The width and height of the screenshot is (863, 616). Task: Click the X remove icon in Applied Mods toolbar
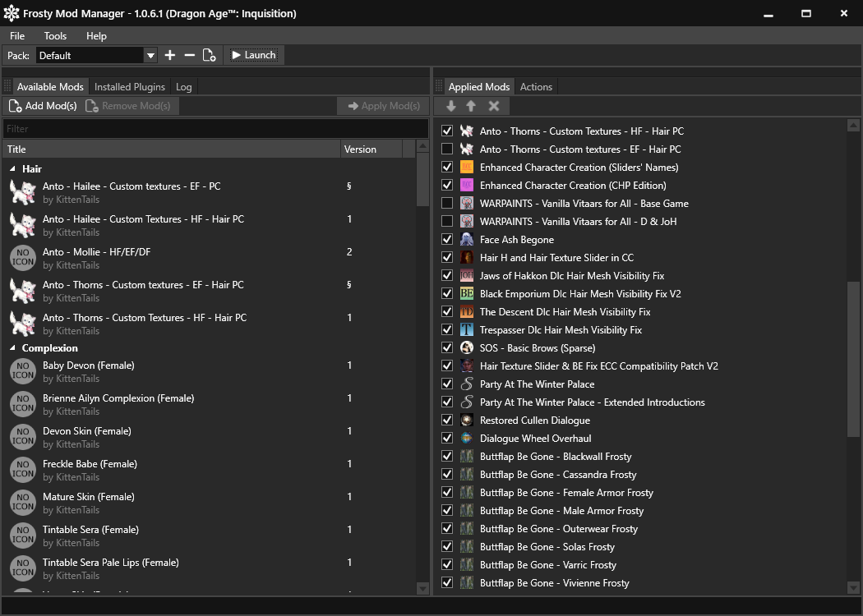494,106
